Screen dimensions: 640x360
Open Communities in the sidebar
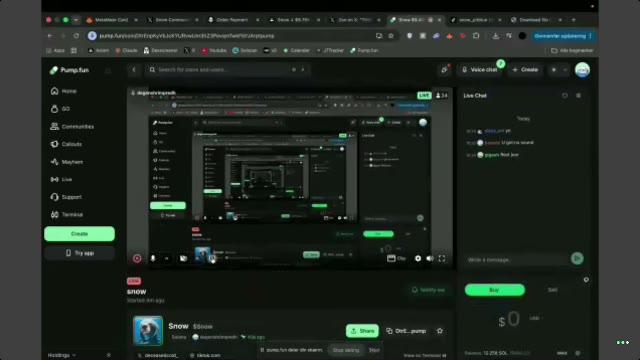[72, 127]
